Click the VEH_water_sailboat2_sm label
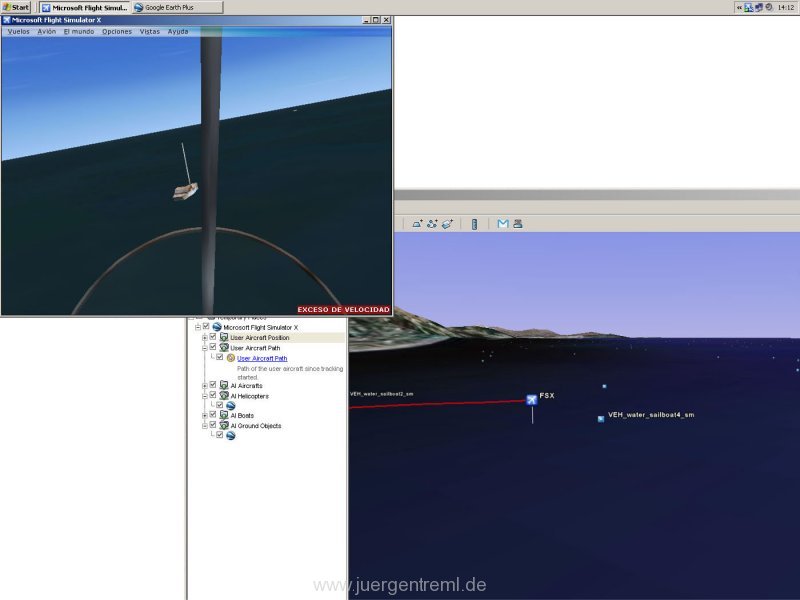This screenshot has height=600, width=800. click(x=381, y=394)
